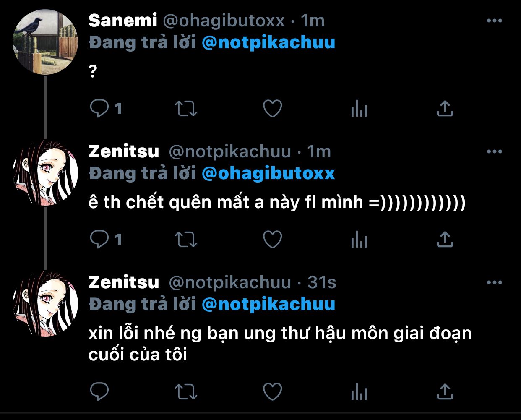Share Zenitsu's 1m-old tweet

pos(445,240)
